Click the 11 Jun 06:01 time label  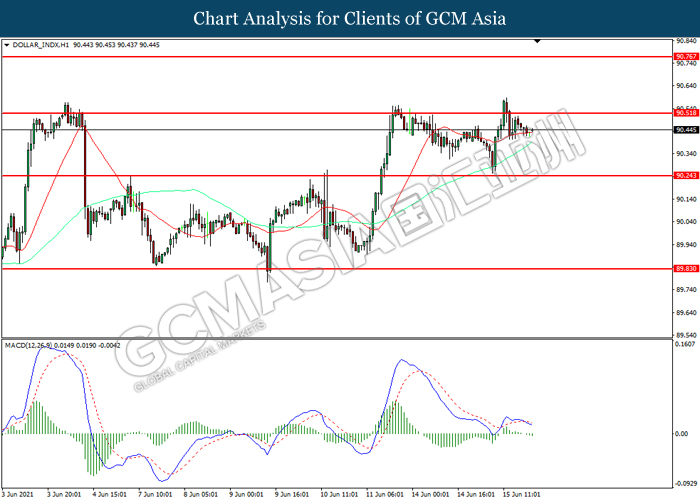pos(385,495)
